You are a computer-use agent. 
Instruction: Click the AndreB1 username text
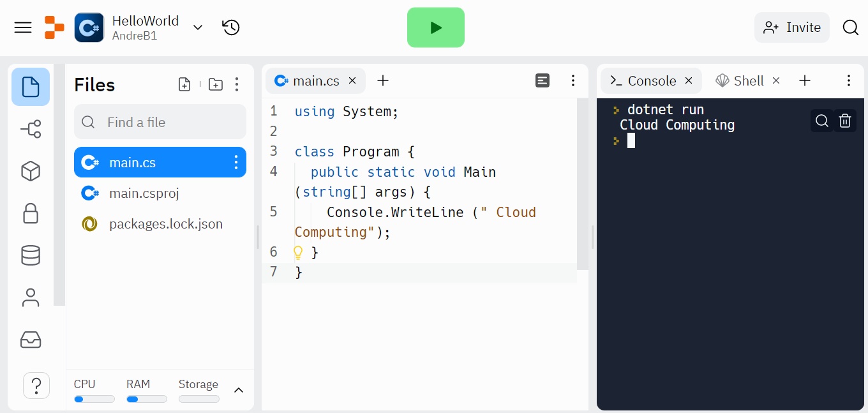coord(135,36)
